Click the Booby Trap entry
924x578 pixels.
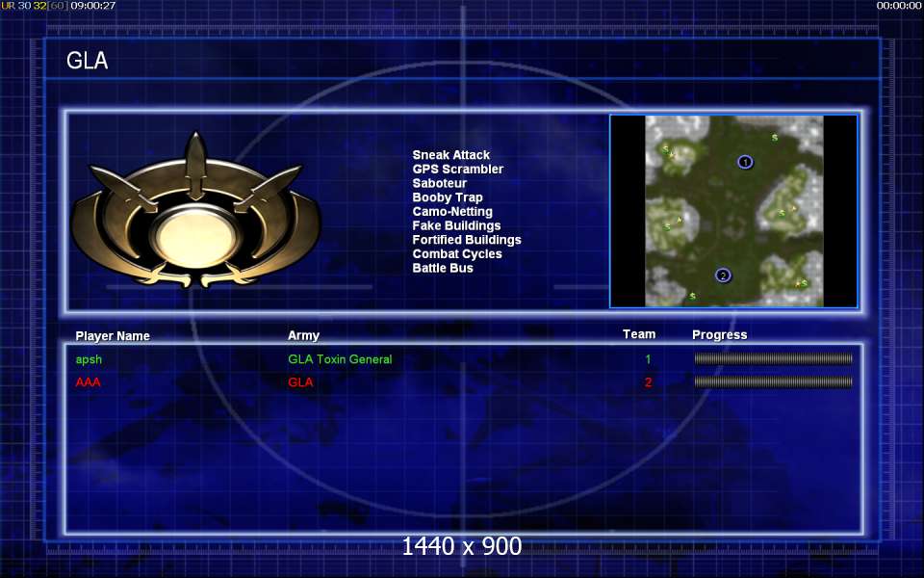[x=448, y=197]
